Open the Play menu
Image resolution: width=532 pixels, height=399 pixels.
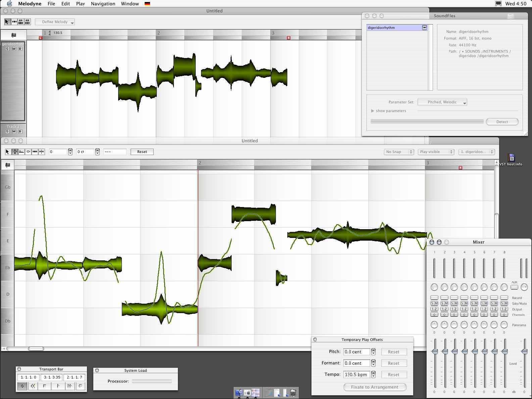coord(81,4)
